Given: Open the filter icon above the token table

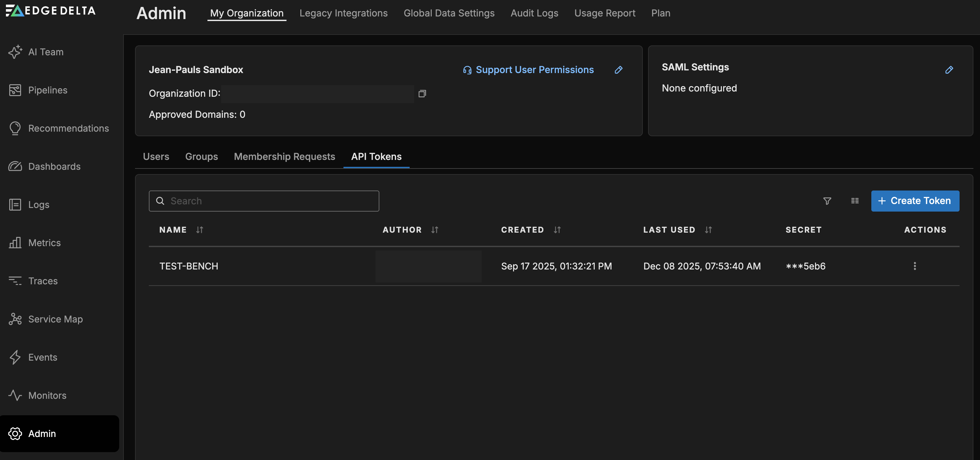Looking at the screenshot, I should click(x=827, y=201).
